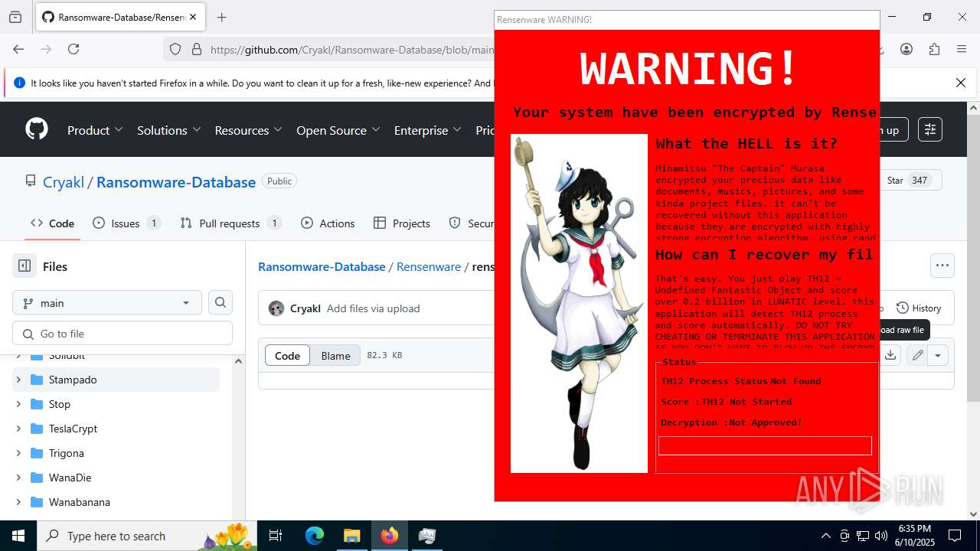Click the browser address bar
980x551 pixels.
pyautogui.click(x=352, y=49)
